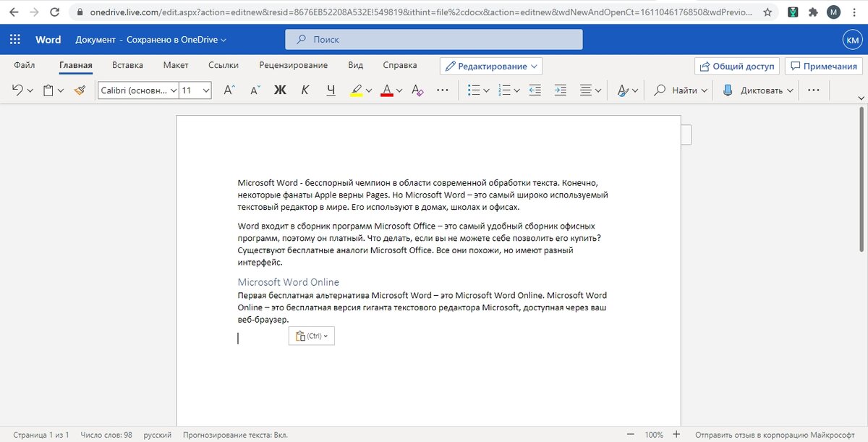Activate the Диктовать microphone dictation icon

click(727, 90)
